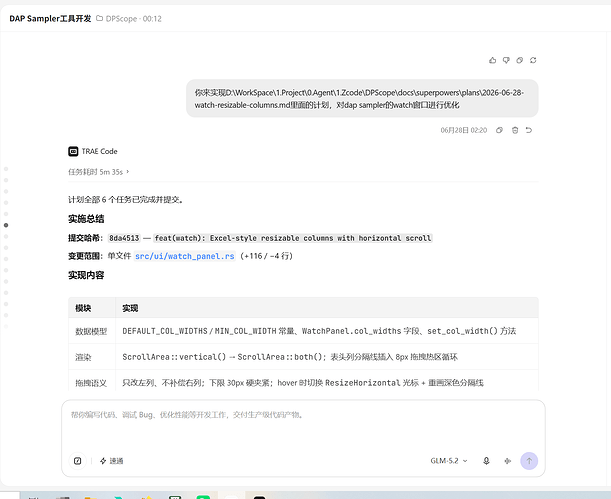Viewport: 611px width, 499px height.
Task: Toggle the 速通 fast mode option
Action: coord(111,461)
